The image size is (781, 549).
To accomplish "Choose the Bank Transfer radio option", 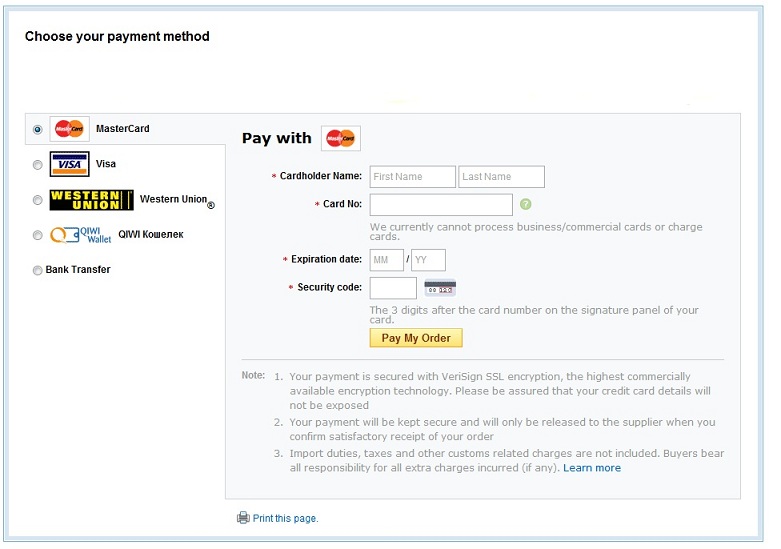I will click(x=38, y=270).
